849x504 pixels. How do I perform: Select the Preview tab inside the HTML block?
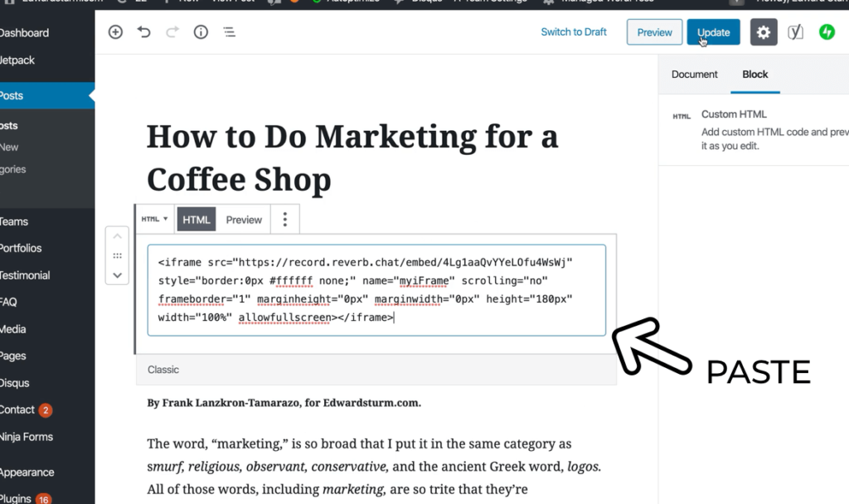[243, 219]
